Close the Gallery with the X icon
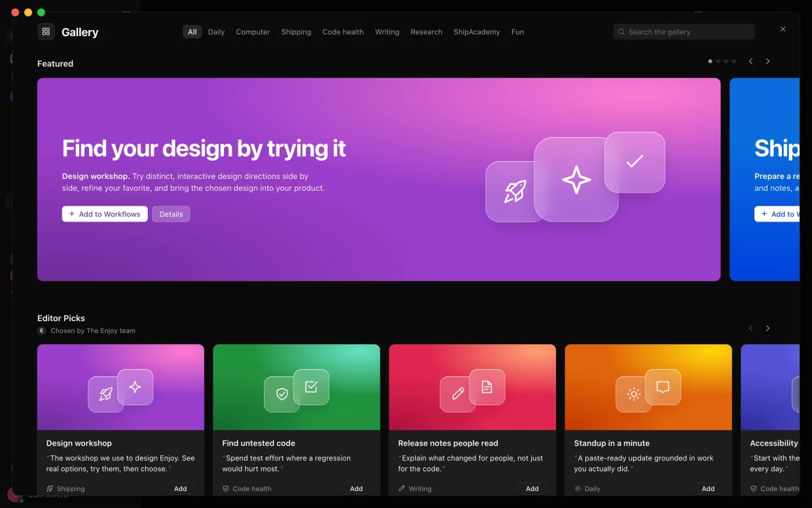Image resolution: width=812 pixels, height=508 pixels. (x=783, y=29)
